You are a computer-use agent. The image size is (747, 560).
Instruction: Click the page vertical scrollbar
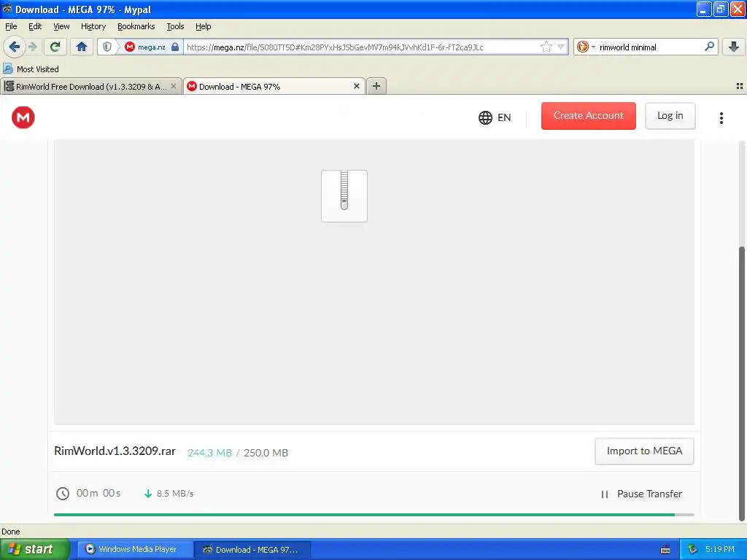[741, 384]
